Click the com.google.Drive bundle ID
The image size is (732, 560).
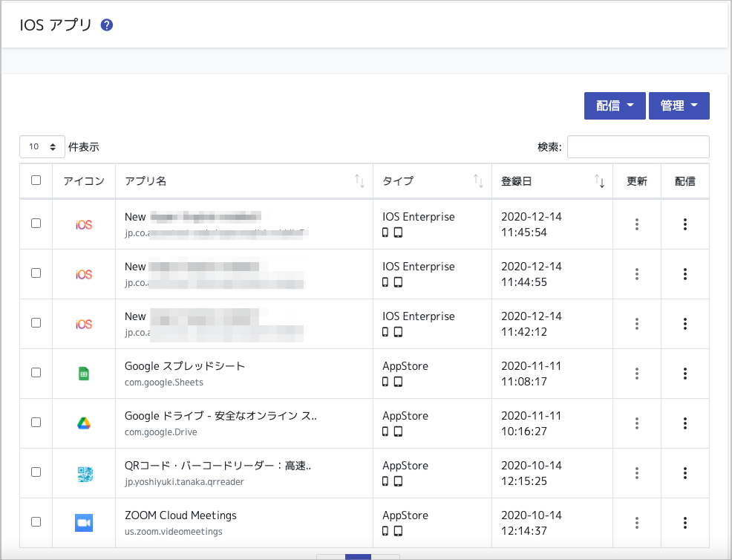[160, 432]
